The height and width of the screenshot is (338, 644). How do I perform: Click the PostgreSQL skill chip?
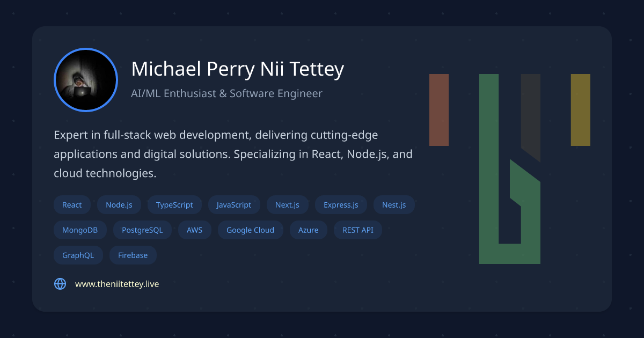point(142,230)
